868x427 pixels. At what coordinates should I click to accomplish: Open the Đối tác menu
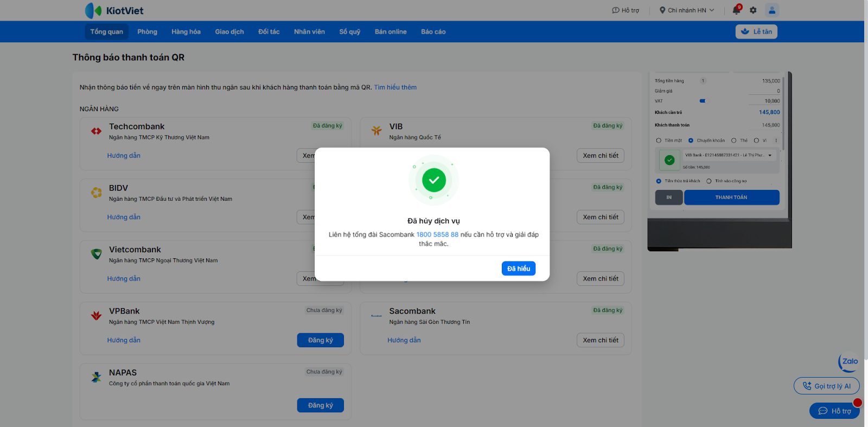(x=269, y=31)
